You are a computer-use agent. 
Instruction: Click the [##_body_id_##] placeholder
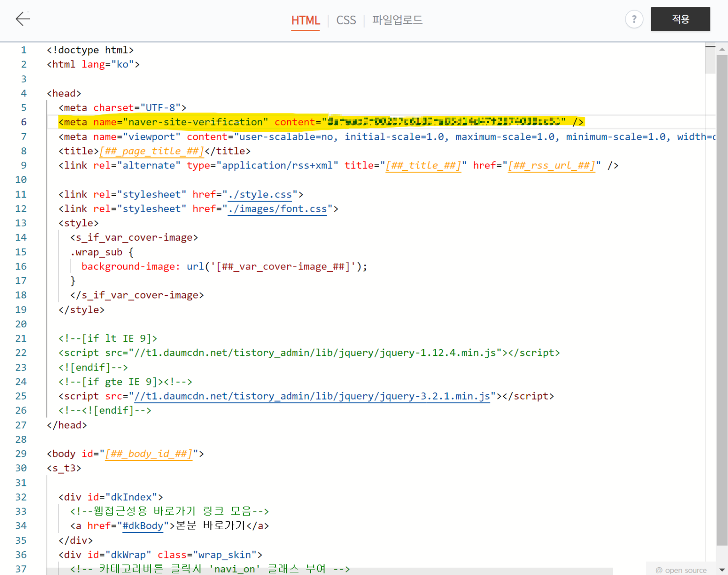pyautogui.click(x=148, y=454)
